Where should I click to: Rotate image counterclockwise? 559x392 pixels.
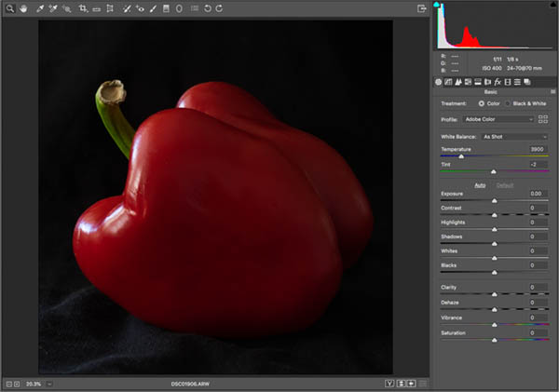(208, 8)
